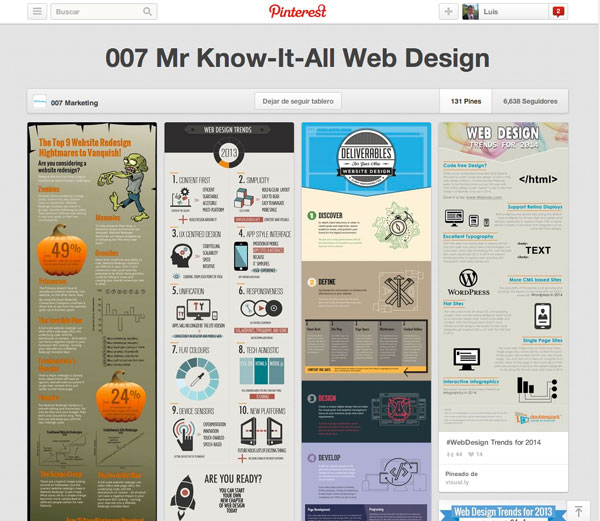Open Web Design Trends for 2014 pin

(503, 277)
